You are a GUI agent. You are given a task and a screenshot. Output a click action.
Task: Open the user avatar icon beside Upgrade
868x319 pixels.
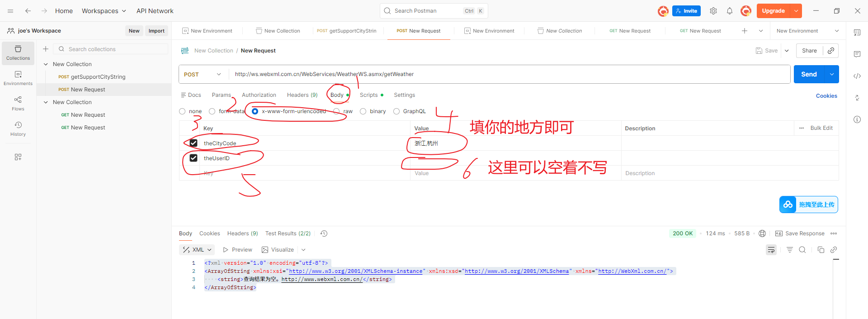pos(746,11)
